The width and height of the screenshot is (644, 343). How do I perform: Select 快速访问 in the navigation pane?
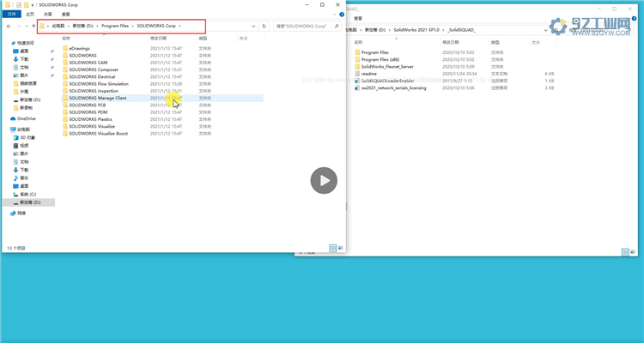(22, 43)
